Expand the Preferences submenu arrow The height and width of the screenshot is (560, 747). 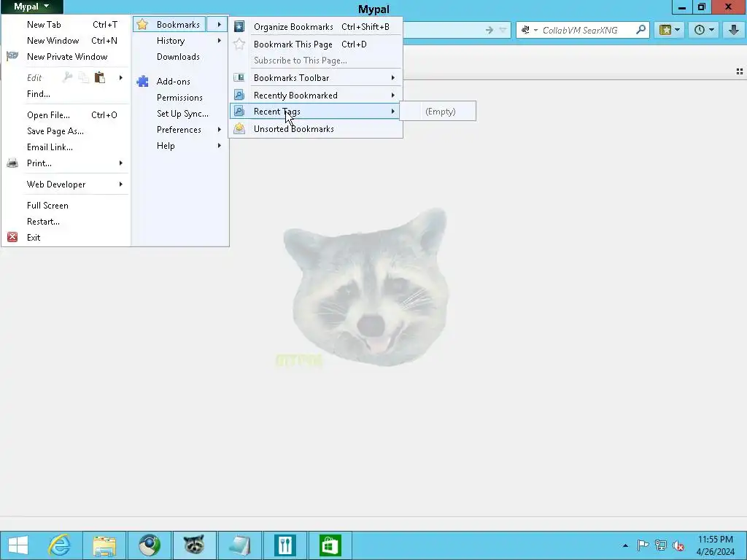[x=219, y=130]
